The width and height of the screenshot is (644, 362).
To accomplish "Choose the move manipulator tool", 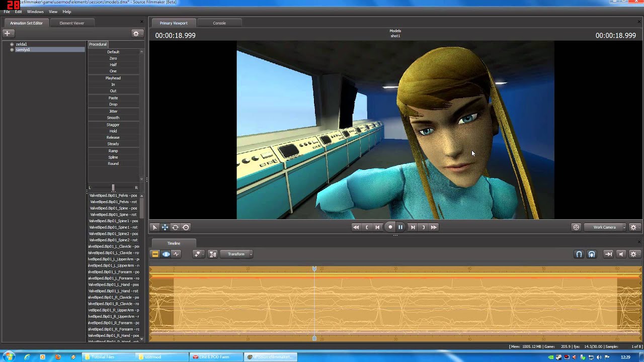I will pos(165,227).
